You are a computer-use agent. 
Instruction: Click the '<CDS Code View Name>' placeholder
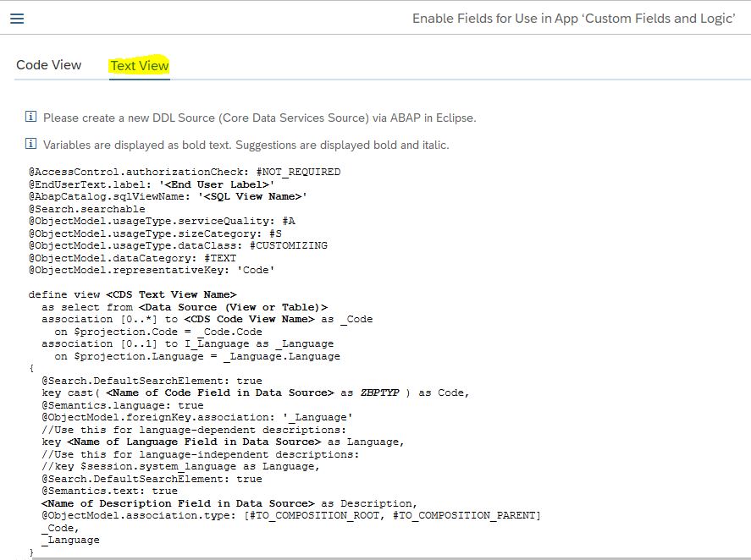click(x=249, y=319)
